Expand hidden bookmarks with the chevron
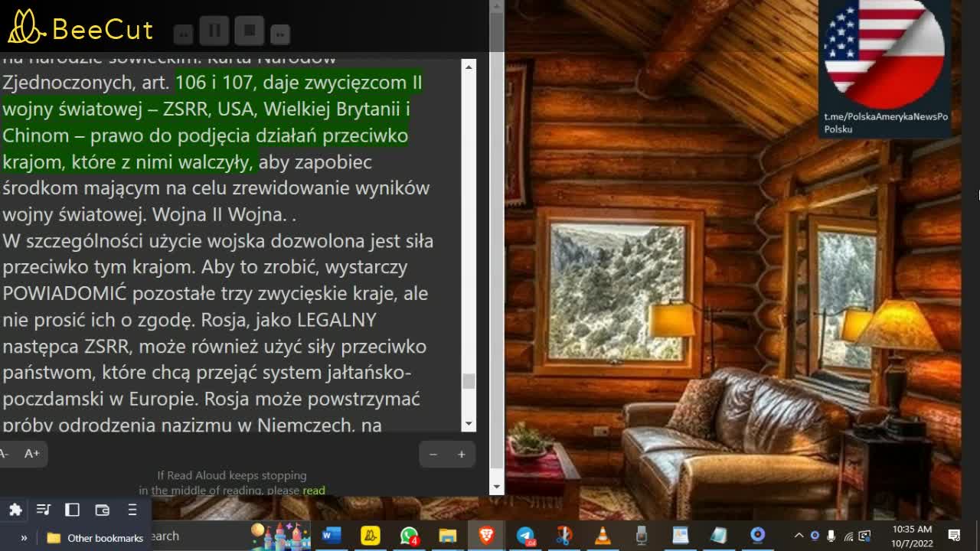 pyautogui.click(x=24, y=538)
